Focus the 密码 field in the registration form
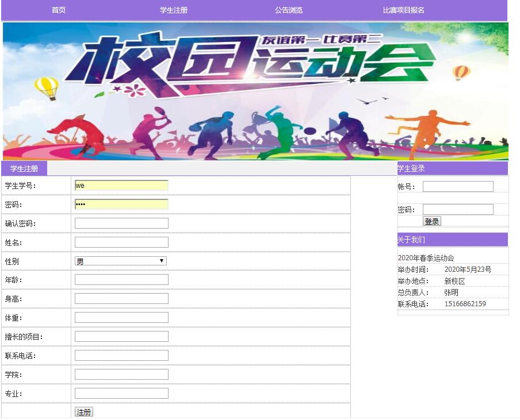 pos(121,205)
